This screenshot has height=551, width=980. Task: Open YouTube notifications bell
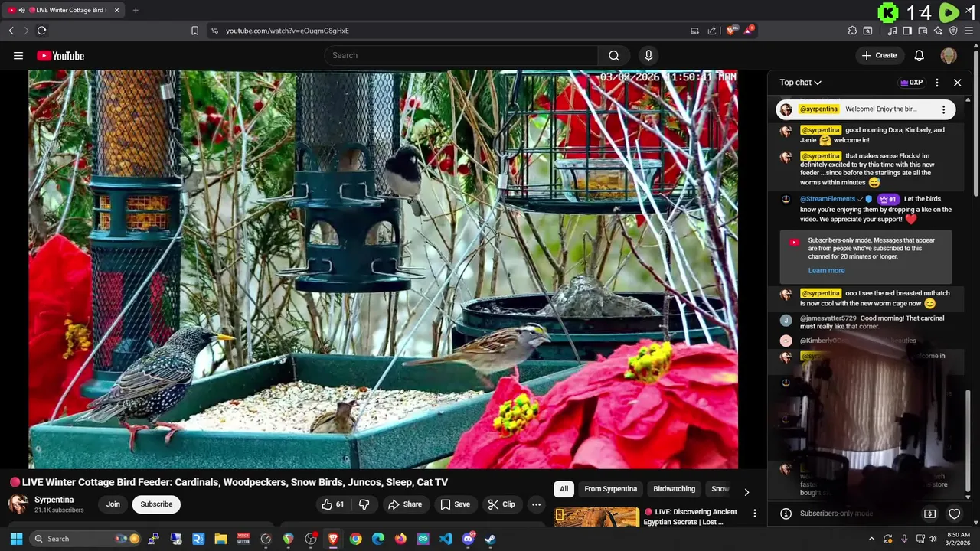[x=920, y=55]
